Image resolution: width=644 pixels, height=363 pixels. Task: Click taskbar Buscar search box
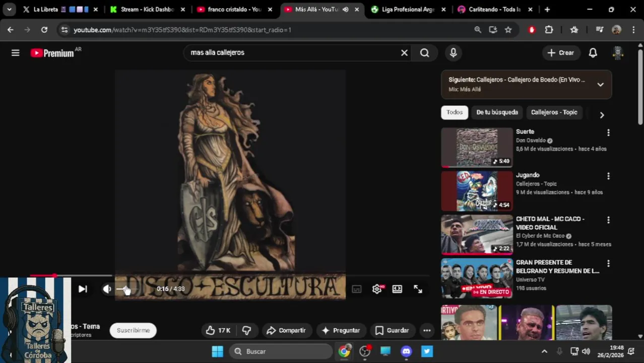point(281,351)
